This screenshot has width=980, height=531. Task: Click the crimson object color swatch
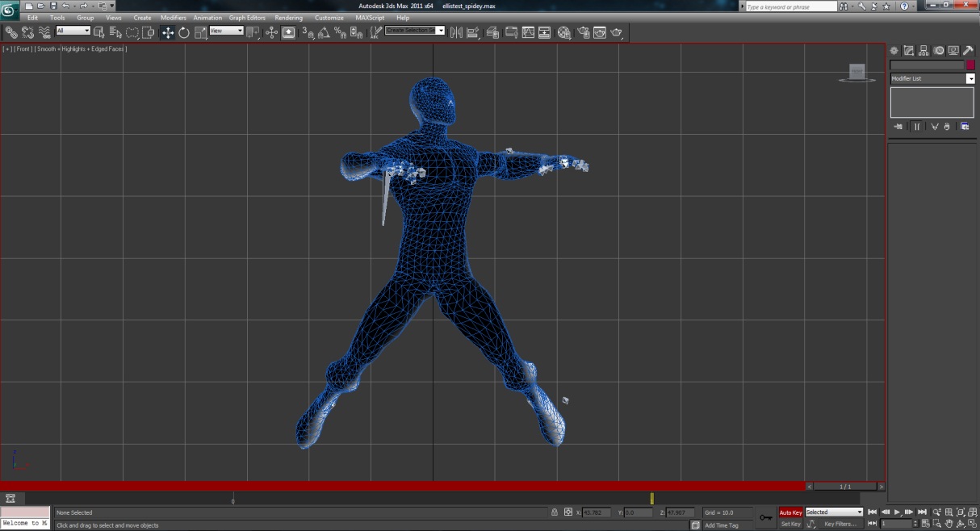point(970,65)
